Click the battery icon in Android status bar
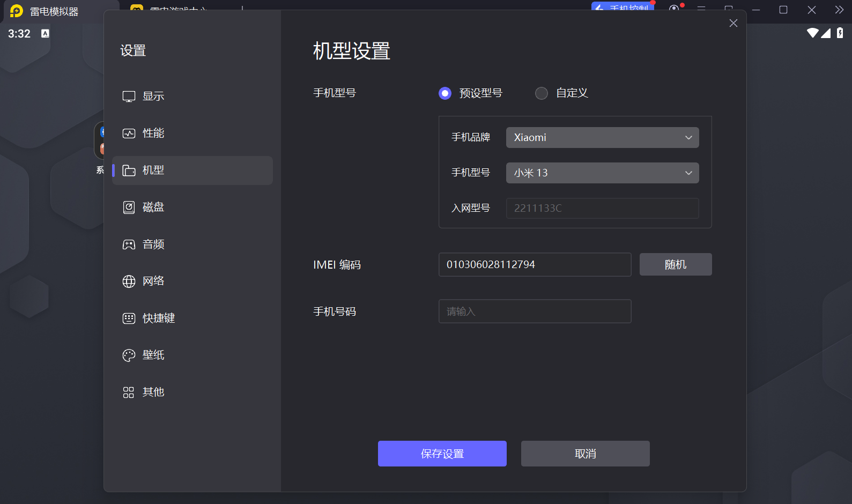Screen dimensions: 852x504 pos(840,33)
